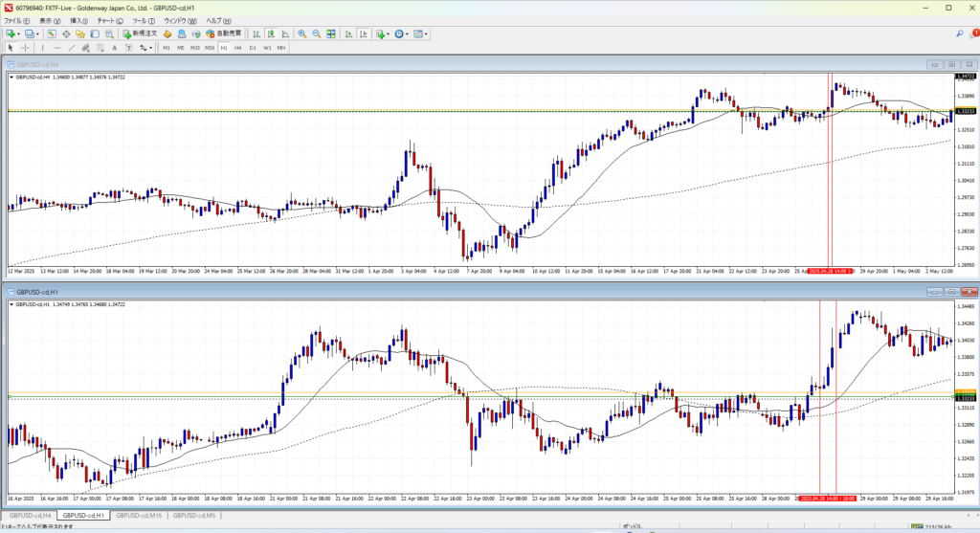Screen dimensions: 980x533
Task: Select the D1 timeframe button
Action: [x=253, y=47]
